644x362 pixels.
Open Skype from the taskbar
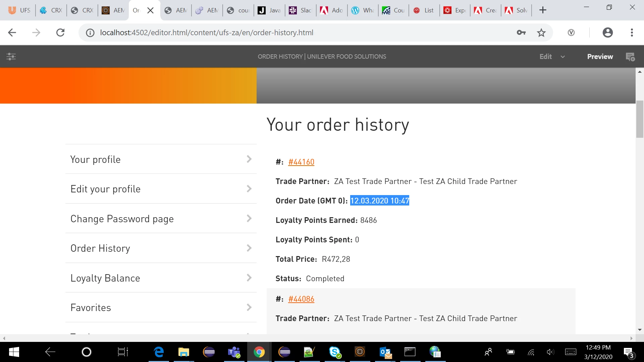(334, 352)
